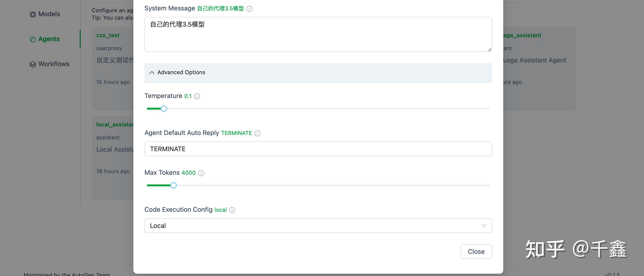
Task: Click the Models chip icon in sidebar
Action: click(x=33, y=15)
